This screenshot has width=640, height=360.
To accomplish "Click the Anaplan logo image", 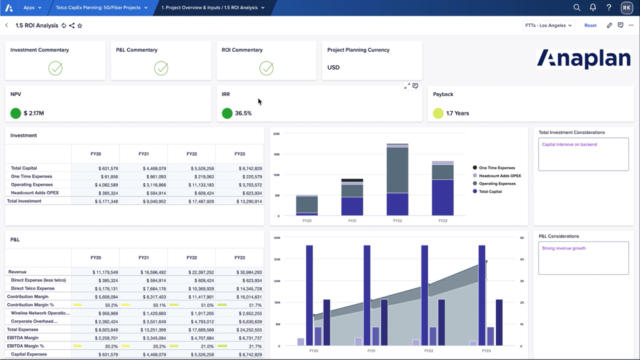I will pos(584,59).
